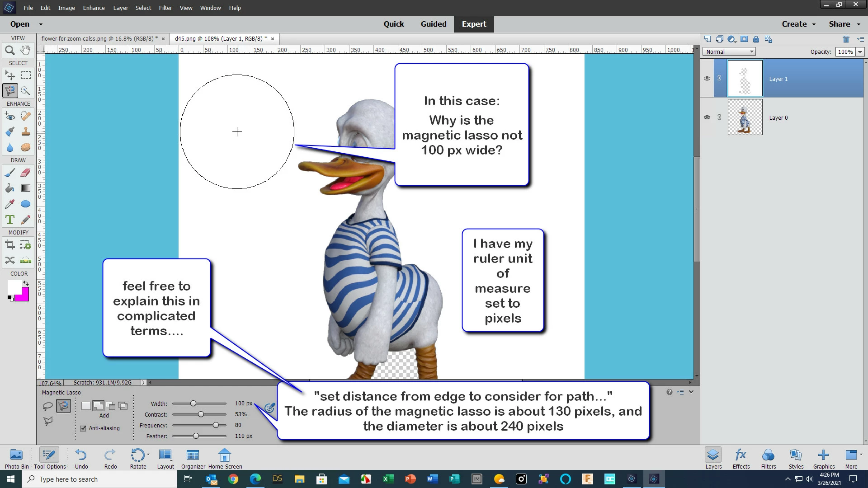Delete layer using trash icon
This screenshot has width=868, height=488.
pyautogui.click(x=846, y=39)
